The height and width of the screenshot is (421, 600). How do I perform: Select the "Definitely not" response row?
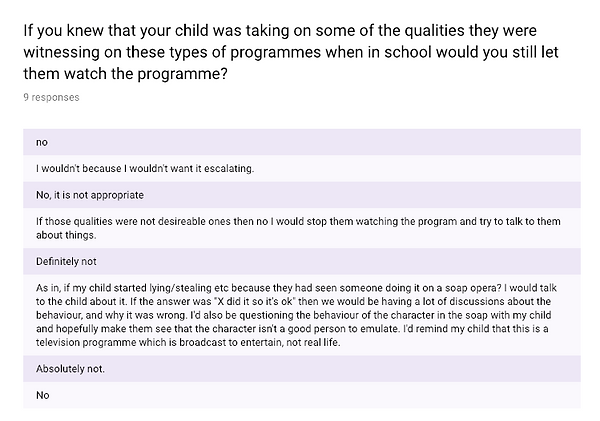[x=302, y=261]
